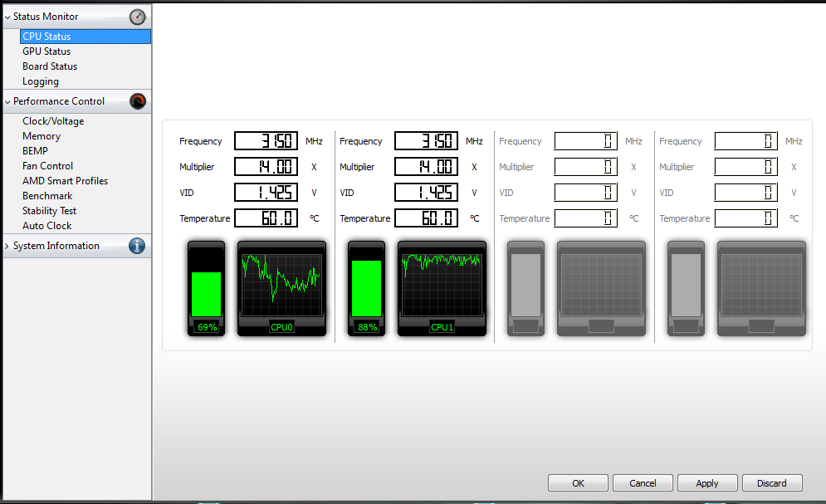Image resolution: width=826 pixels, height=504 pixels.
Task: Open the BEMP page
Action: point(36,151)
